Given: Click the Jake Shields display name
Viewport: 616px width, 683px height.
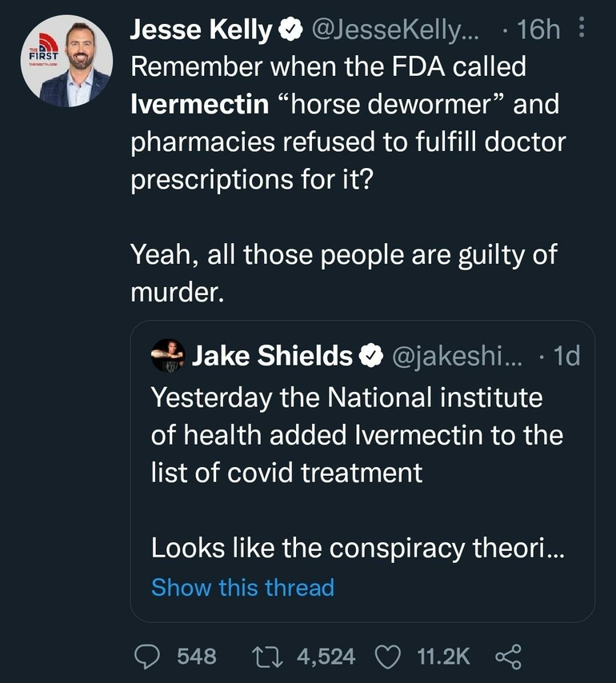Looking at the screenshot, I should click(272, 357).
